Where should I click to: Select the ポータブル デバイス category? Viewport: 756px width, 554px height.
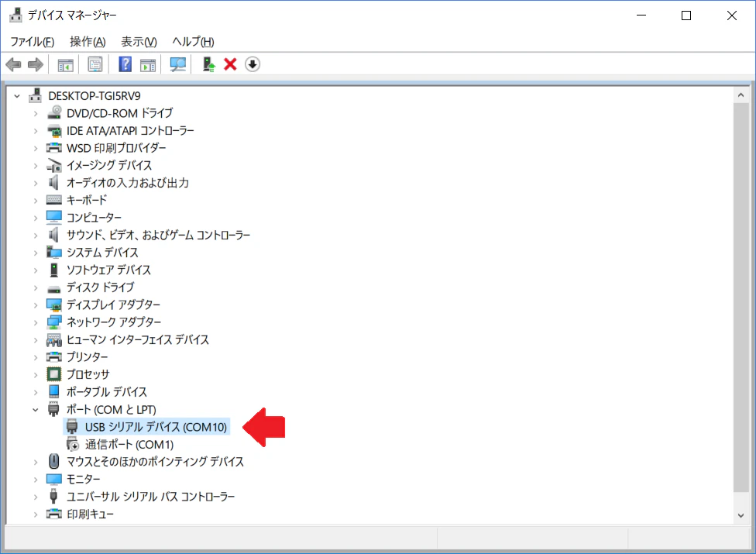(x=107, y=391)
